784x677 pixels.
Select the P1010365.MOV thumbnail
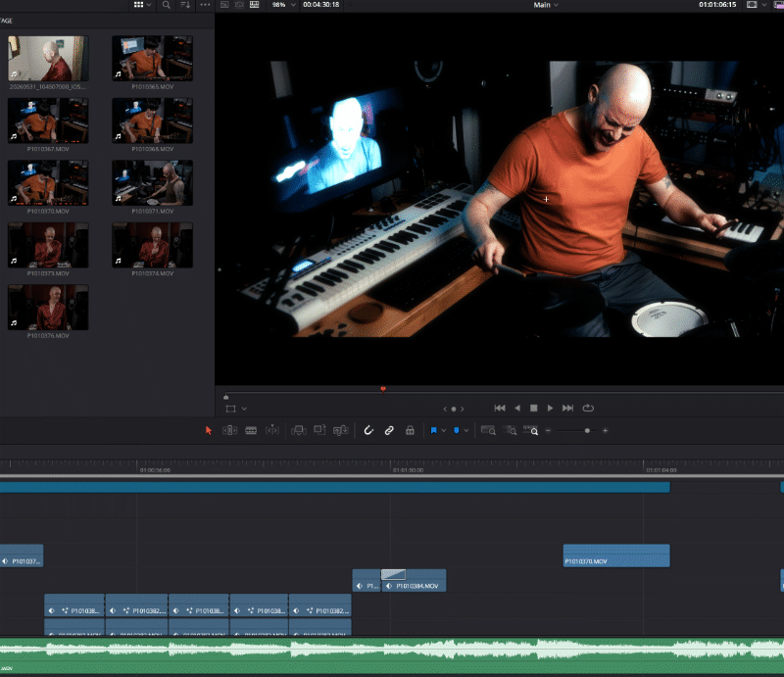point(153,58)
